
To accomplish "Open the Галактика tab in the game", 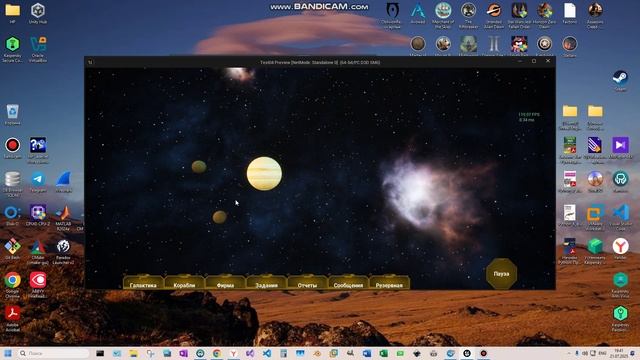I will coord(143,282).
